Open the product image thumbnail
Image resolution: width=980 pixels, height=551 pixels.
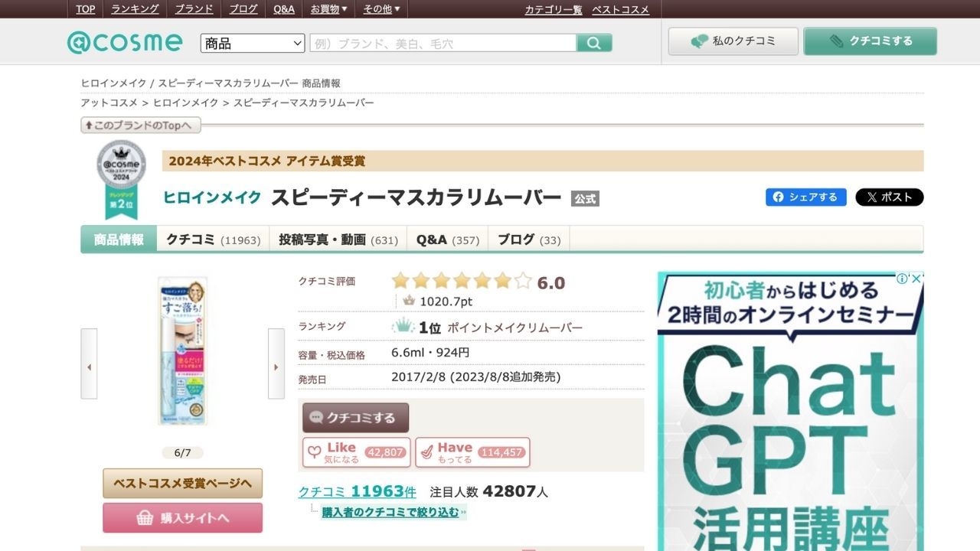pyautogui.click(x=183, y=351)
